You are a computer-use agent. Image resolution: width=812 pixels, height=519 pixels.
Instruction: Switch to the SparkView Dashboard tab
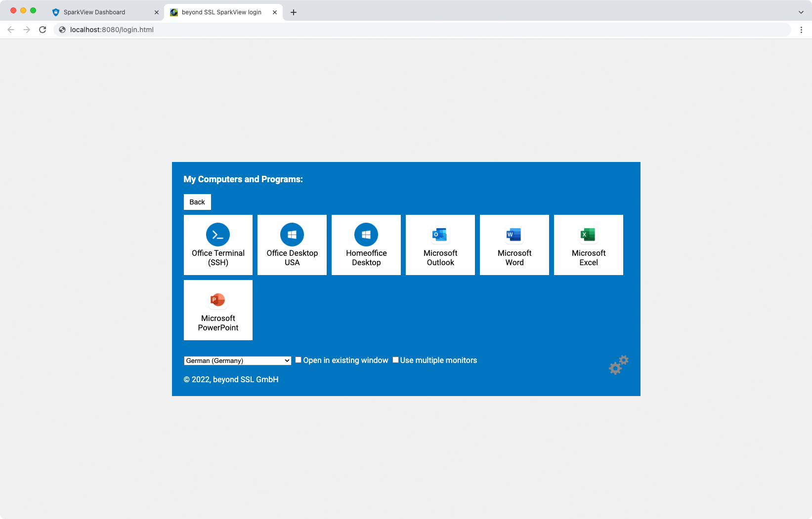105,12
